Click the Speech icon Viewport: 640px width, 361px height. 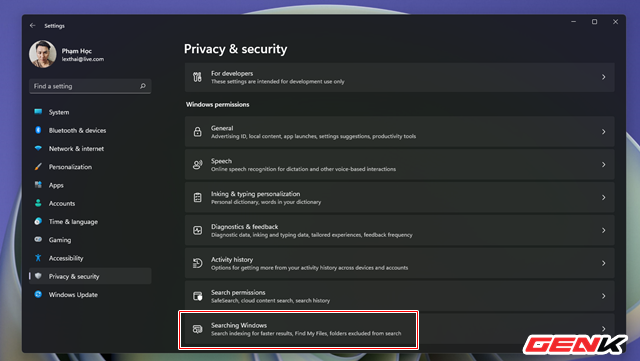click(198, 165)
